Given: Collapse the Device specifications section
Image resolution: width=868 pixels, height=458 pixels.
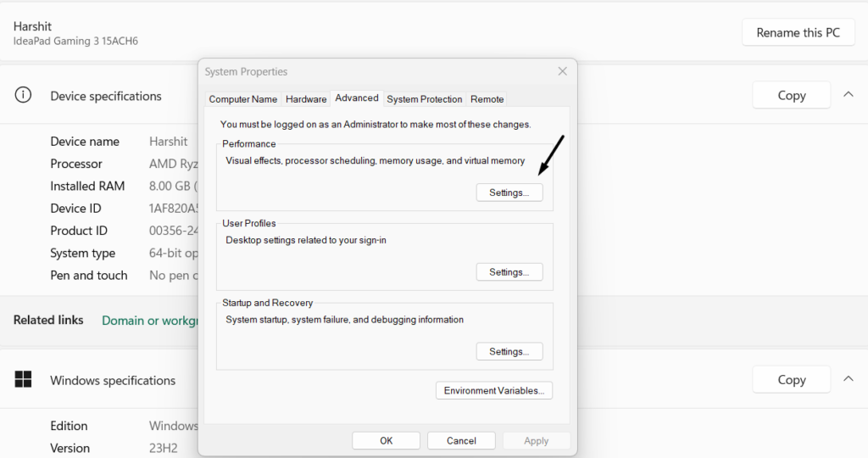Looking at the screenshot, I should (849, 95).
